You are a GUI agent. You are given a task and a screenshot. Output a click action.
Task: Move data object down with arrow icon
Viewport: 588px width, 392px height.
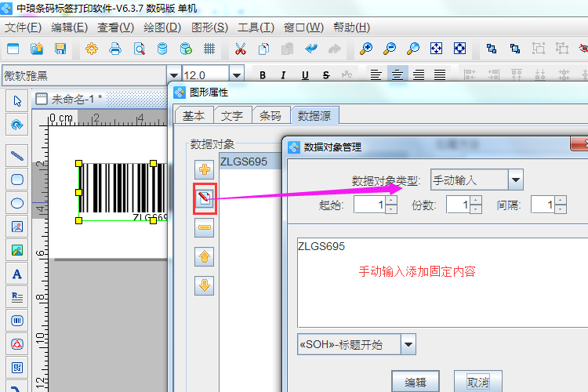click(x=205, y=285)
